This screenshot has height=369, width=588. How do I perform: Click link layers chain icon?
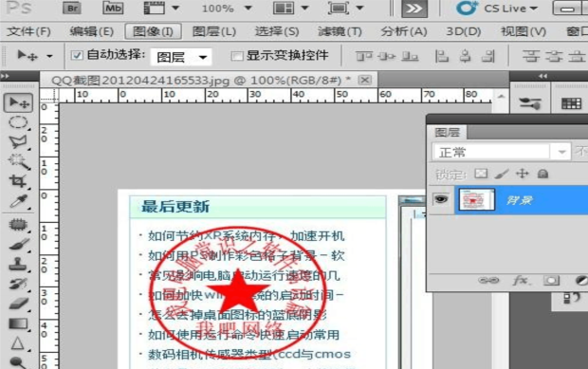point(488,280)
